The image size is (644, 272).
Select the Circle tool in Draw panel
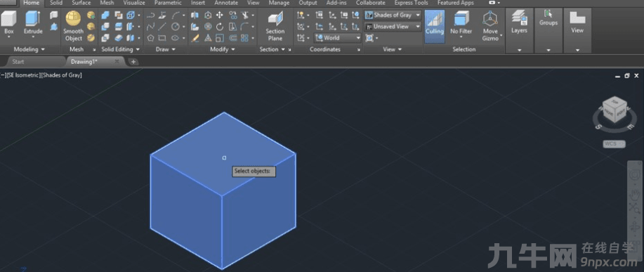click(x=176, y=27)
